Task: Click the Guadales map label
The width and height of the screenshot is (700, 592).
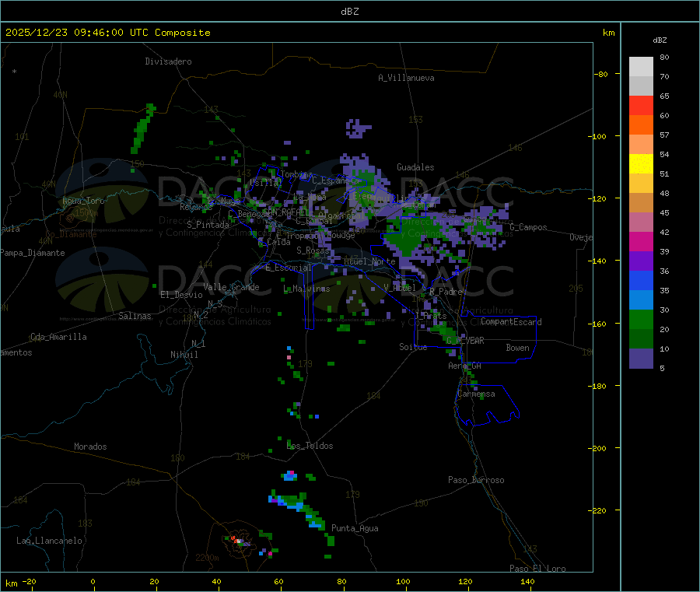Action: (x=415, y=167)
